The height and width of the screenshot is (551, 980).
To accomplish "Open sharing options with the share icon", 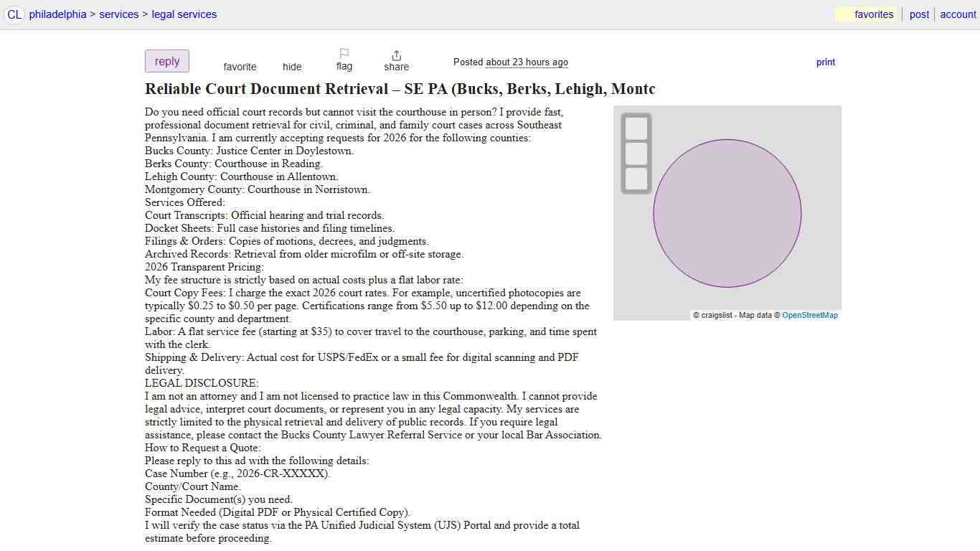I will tap(396, 60).
